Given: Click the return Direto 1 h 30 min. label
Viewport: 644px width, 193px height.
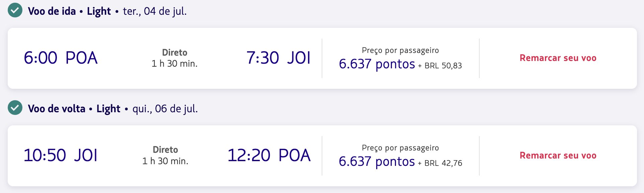Looking at the screenshot, I should (x=165, y=155).
